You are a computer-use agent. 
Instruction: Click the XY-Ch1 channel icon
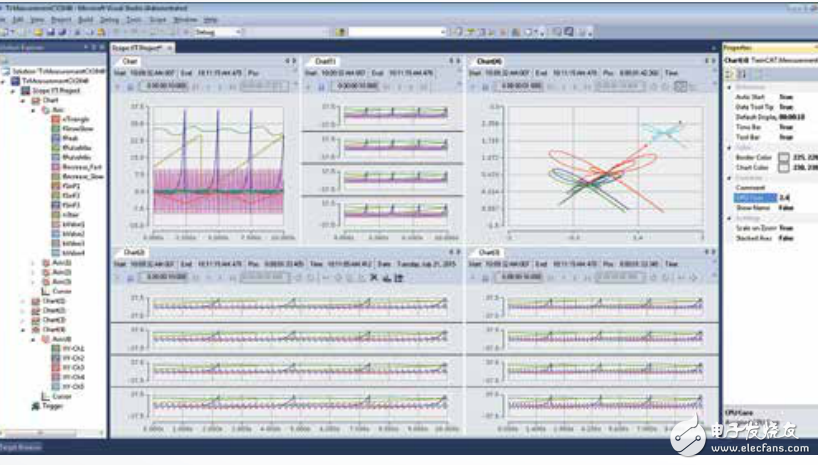59,349
